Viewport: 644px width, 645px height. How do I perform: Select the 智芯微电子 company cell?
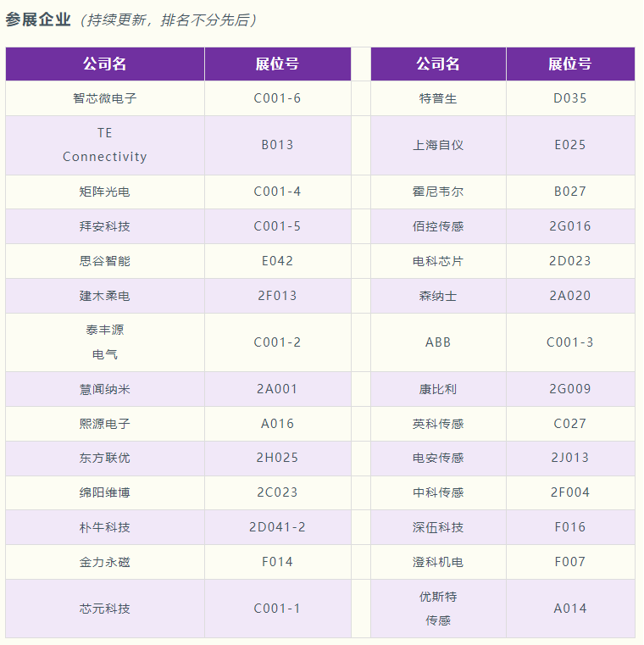tap(105, 98)
